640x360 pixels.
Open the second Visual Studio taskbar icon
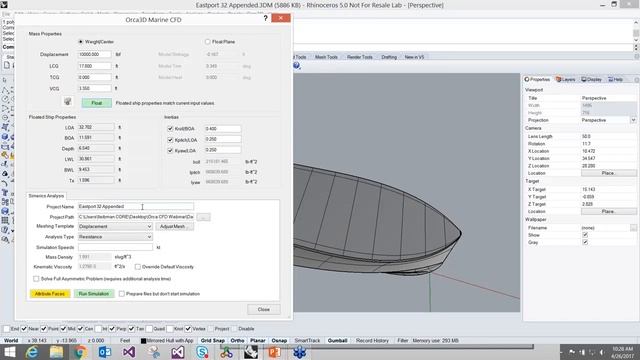point(178,352)
